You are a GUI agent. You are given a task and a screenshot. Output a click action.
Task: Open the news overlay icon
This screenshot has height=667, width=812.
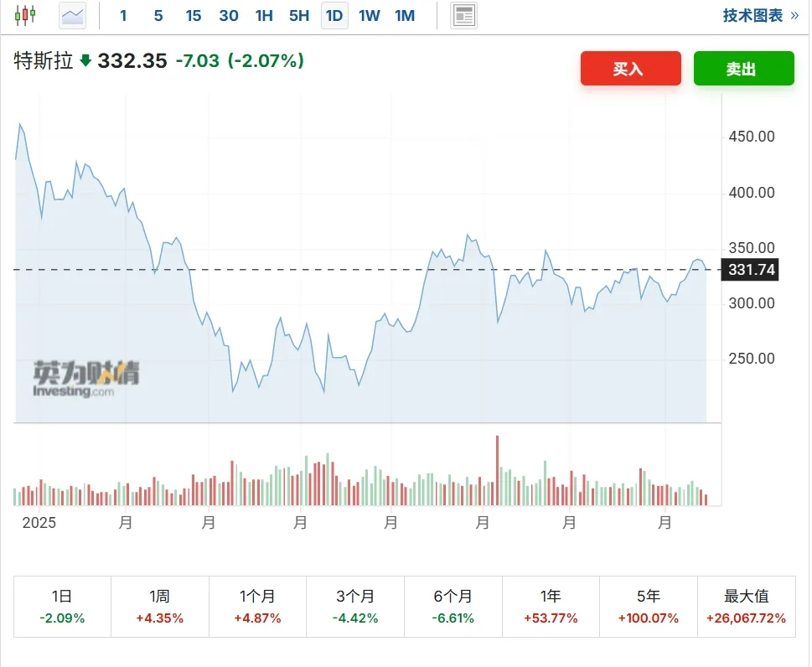point(463,15)
